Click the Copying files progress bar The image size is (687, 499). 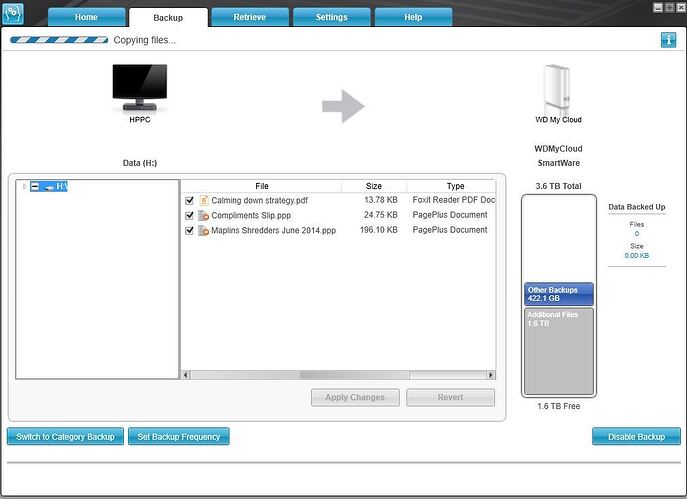tap(59, 40)
